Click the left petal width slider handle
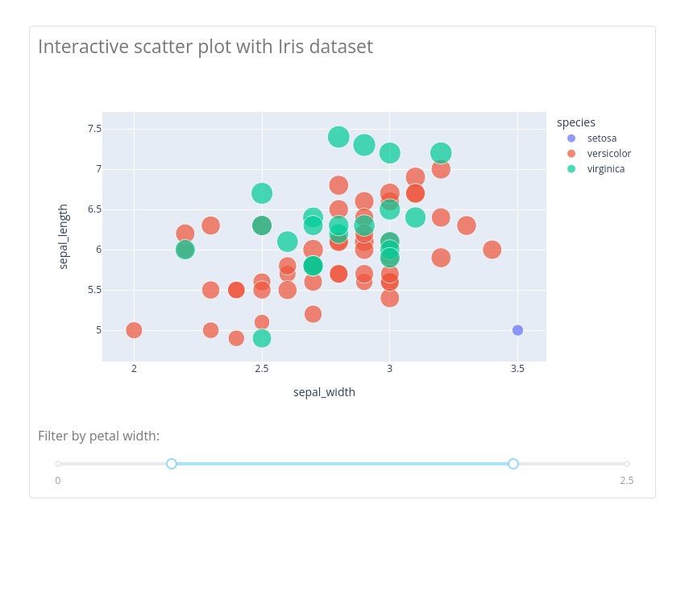 pos(172,464)
